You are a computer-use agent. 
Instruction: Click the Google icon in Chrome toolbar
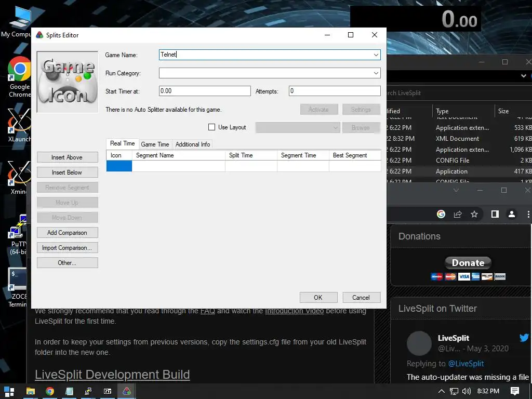click(x=441, y=214)
